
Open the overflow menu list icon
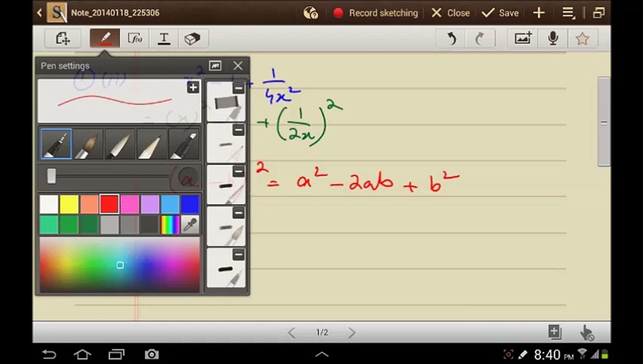569,13
